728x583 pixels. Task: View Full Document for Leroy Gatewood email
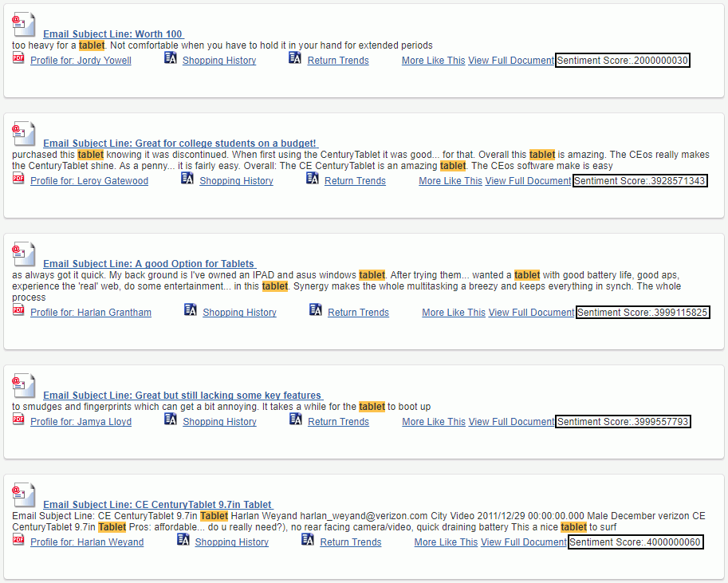pyautogui.click(x=529, y=181)
